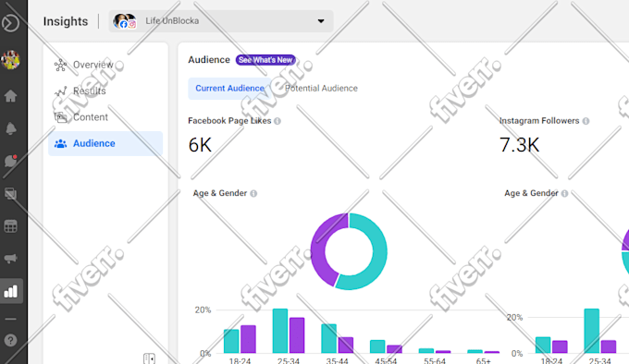This screenshot has height=364, width=629.
Task: Click the Facebook Page Likes label
Action: [x=229, y=120]
